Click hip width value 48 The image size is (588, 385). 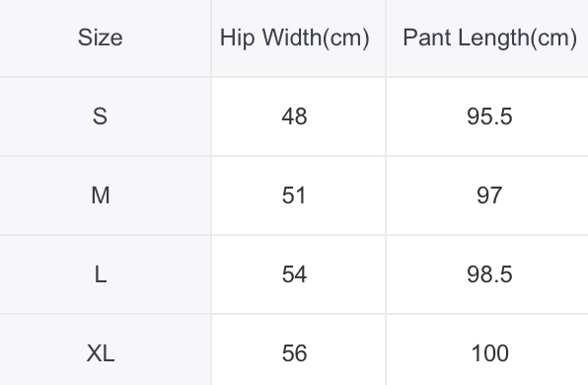[294, 115]
